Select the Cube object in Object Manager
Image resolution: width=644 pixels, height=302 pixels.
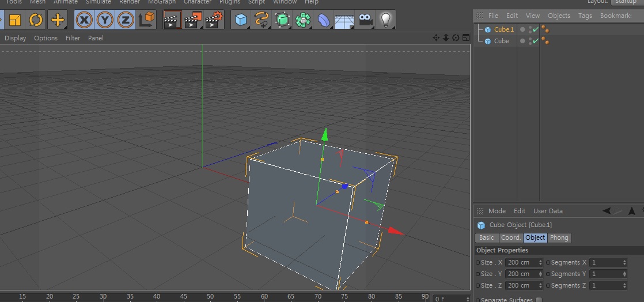[501, 41]
